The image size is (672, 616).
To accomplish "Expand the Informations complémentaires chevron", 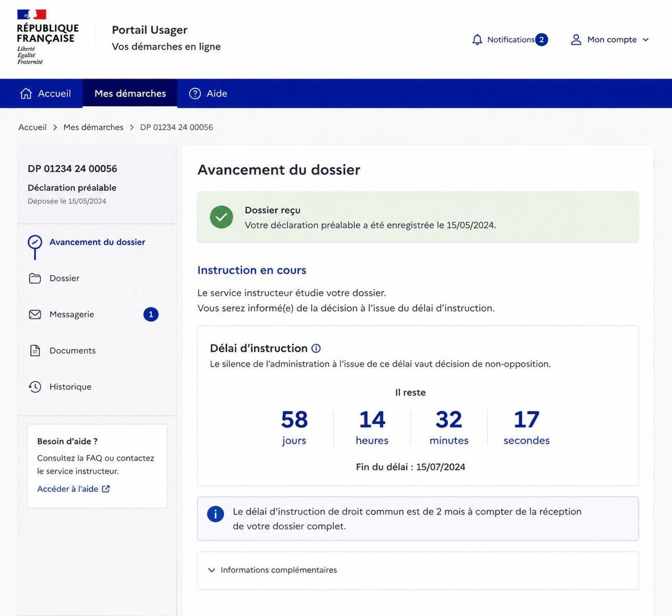I will tap(211, 570).
